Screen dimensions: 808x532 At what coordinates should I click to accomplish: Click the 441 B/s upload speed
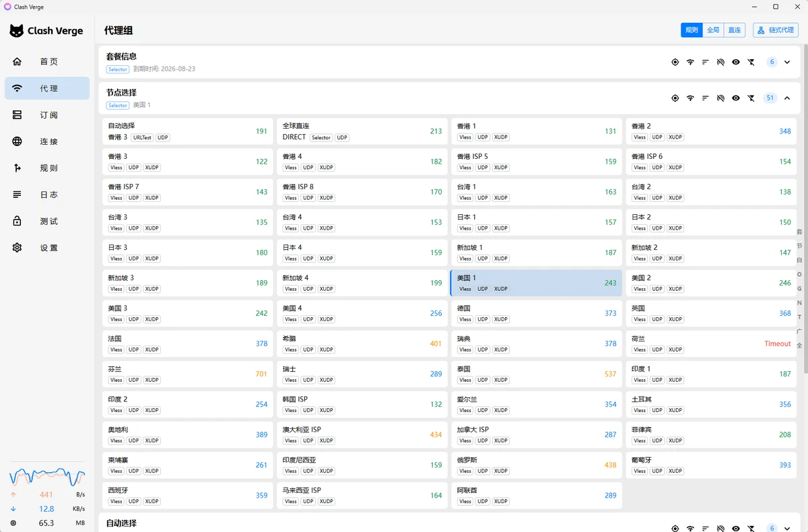point(47,495)
